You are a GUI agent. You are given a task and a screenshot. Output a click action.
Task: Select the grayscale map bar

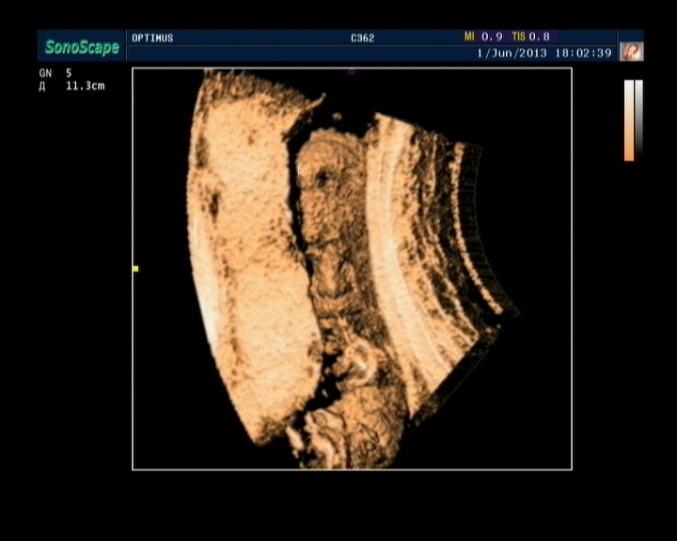pyautogui.click(x=639, y=115)
